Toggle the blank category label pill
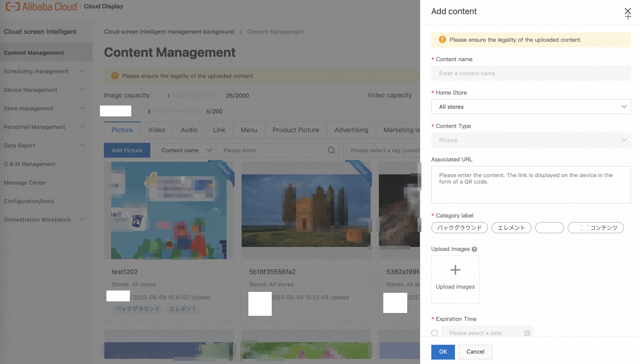The image size is (640, 364). click(x=549, y=227)
